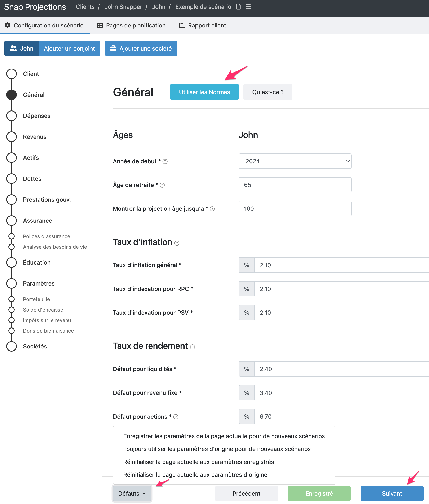Toggle the Défauts dropdown button
429x504 pixels.
132,494
